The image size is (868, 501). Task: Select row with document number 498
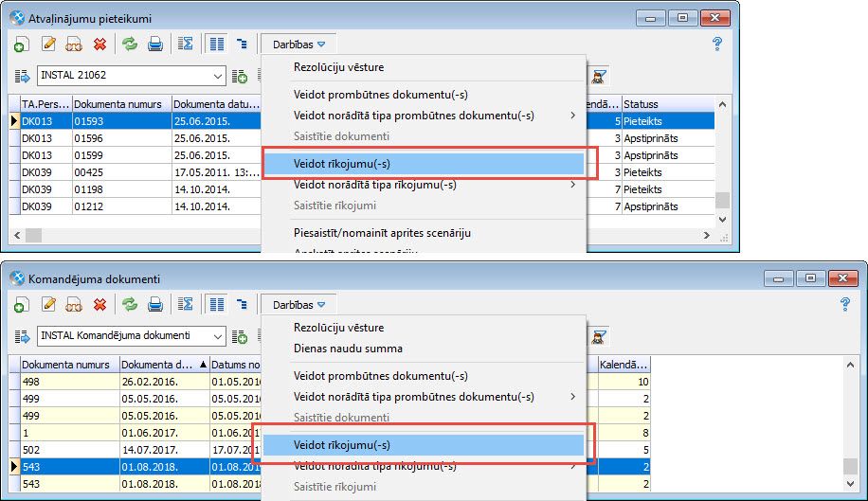(x=70, y=382)
